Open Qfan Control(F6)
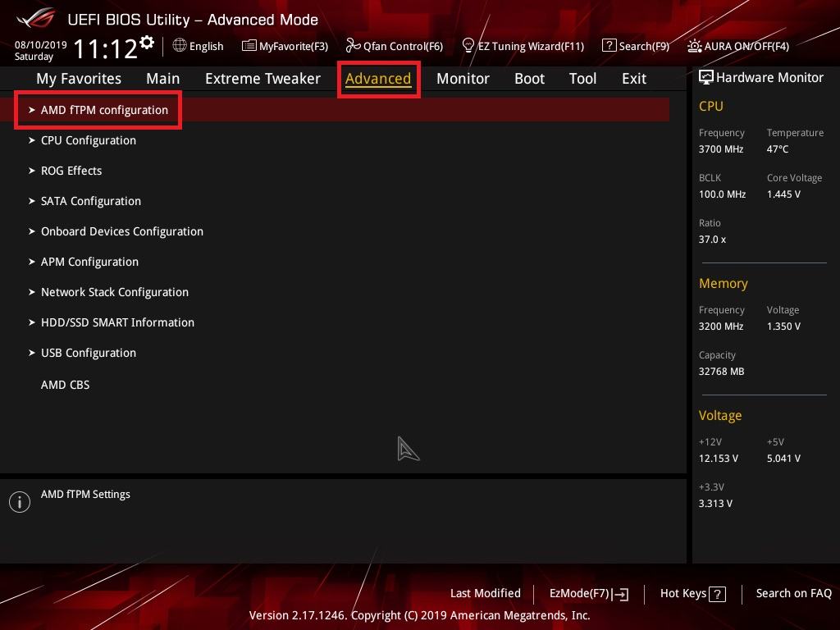The image size is (840, 630). coord(403,47)
